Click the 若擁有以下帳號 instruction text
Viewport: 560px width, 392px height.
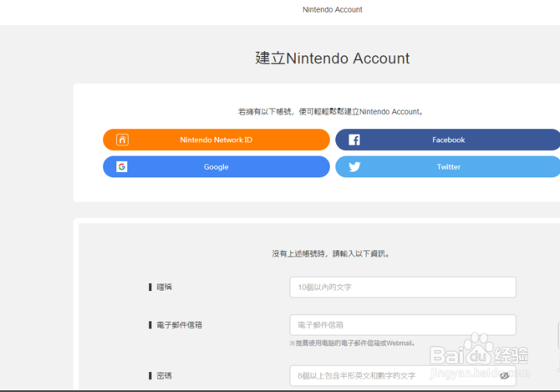click(x=331, y=112)
